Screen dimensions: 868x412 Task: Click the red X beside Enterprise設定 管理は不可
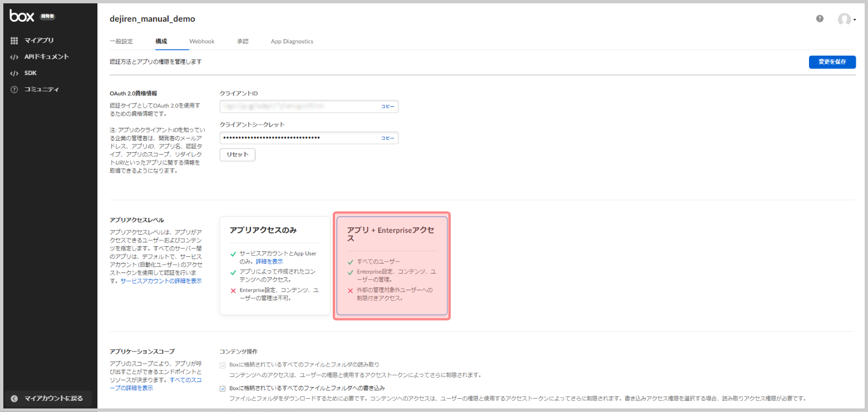233,291
